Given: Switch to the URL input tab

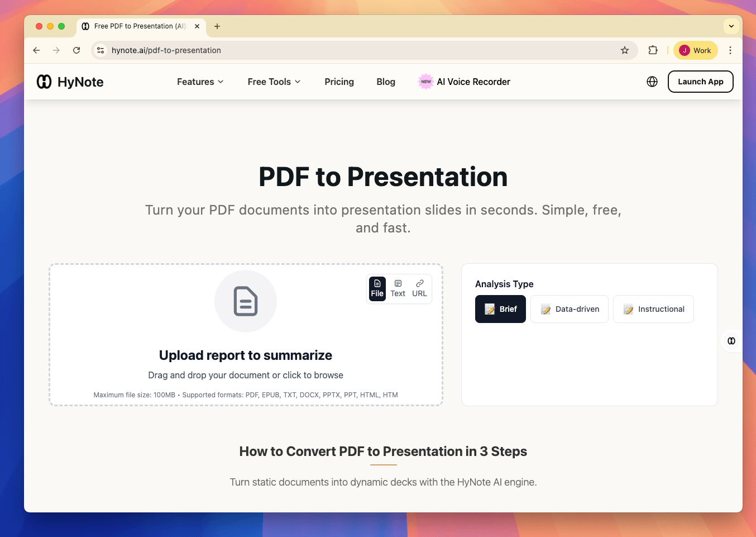Looking at the screenshot, I should [x=419, y=288].
